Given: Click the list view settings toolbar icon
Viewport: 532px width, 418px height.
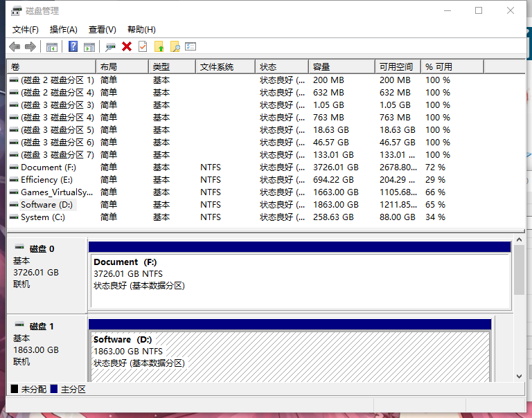Looking at the screenshot, I should (190, 46).
